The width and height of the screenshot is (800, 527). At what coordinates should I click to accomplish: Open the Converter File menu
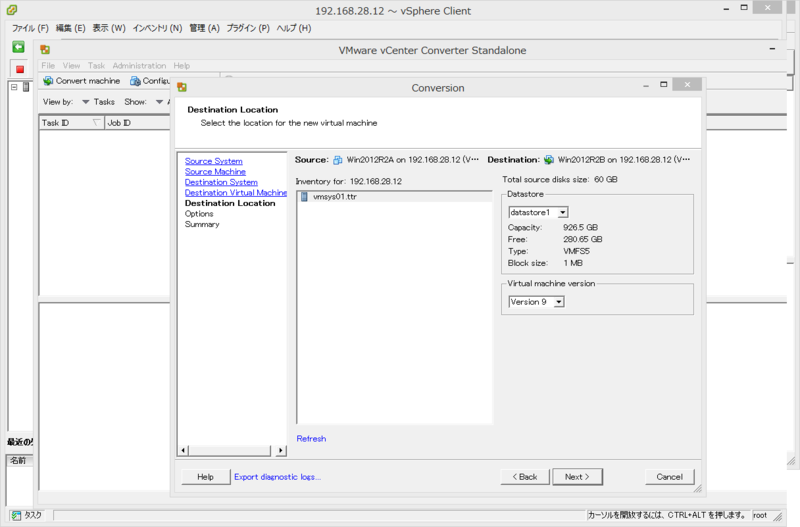pyautogui.click(x=48, y=65)
